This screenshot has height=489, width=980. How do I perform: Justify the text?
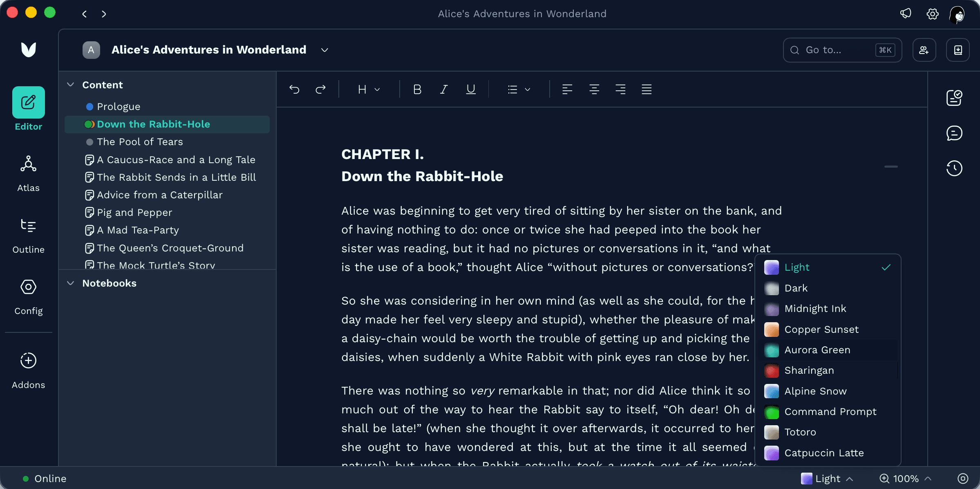[x=647, y=89]
